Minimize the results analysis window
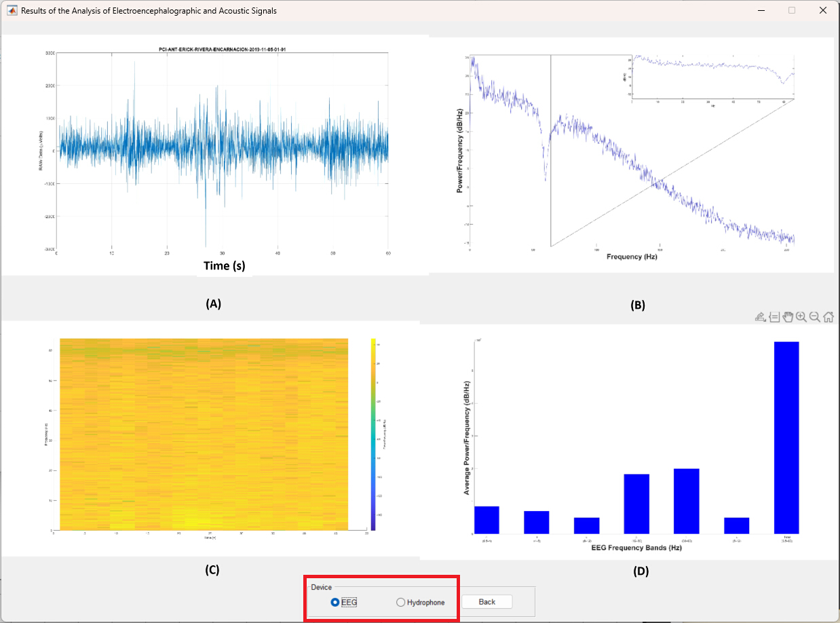 761,11
